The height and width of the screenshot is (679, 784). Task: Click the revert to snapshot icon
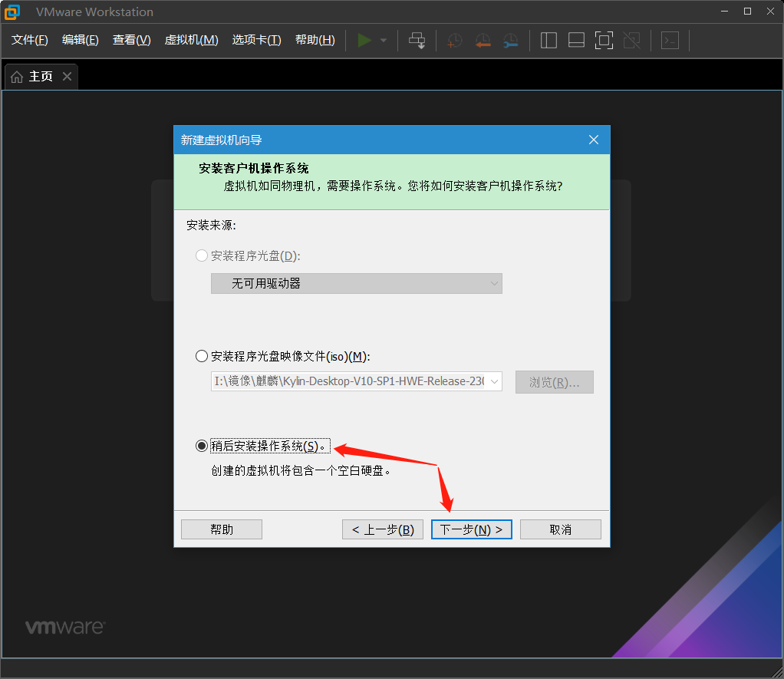tap(483, 41)
